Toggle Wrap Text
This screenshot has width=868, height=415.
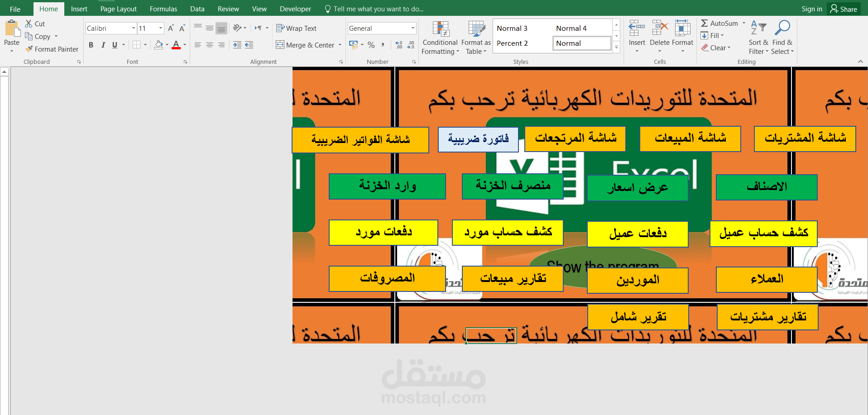(296, 28)
